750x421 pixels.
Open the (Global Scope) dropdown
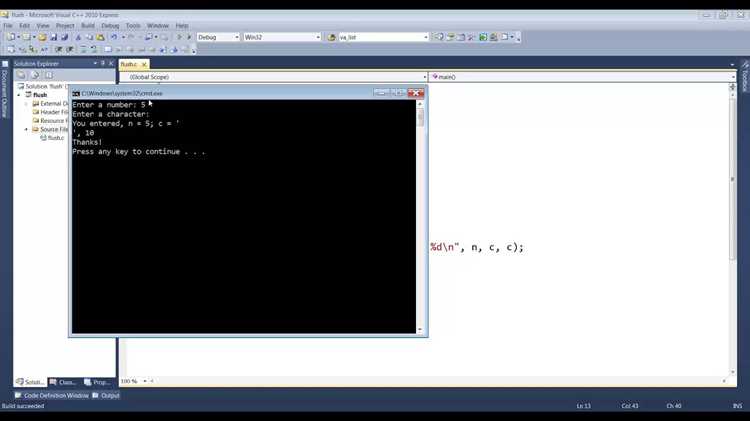click(x=424, y=77)
